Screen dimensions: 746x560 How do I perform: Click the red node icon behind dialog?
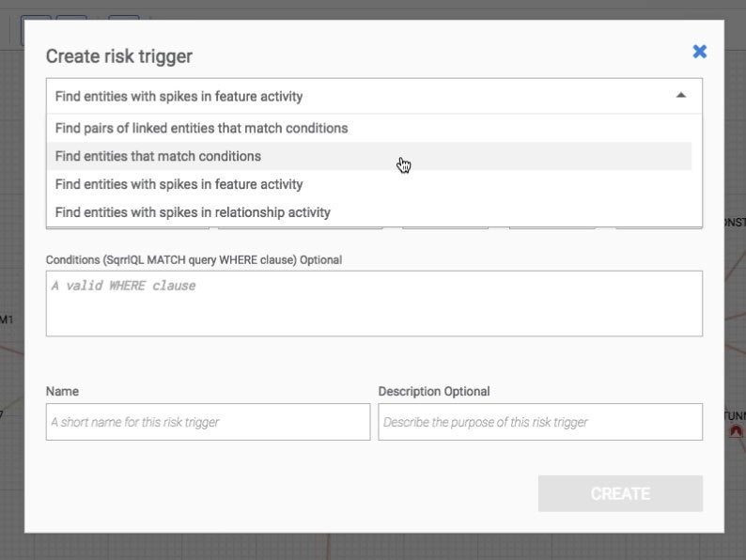(736, 431)
